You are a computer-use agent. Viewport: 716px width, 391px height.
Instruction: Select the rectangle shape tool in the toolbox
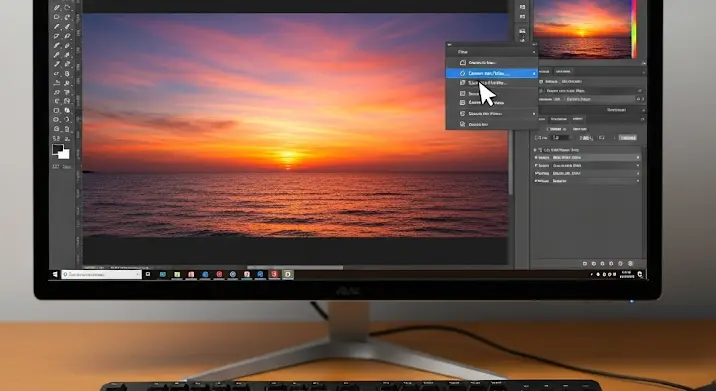(57, 111)
